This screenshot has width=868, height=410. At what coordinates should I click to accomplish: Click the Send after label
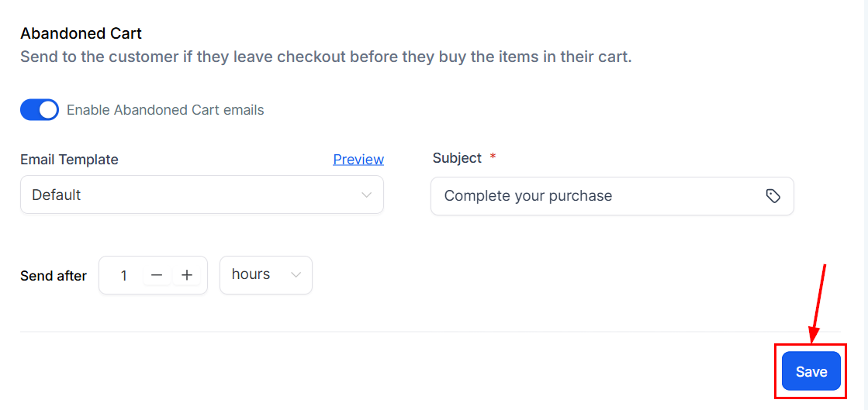click(x=54, y=276)
